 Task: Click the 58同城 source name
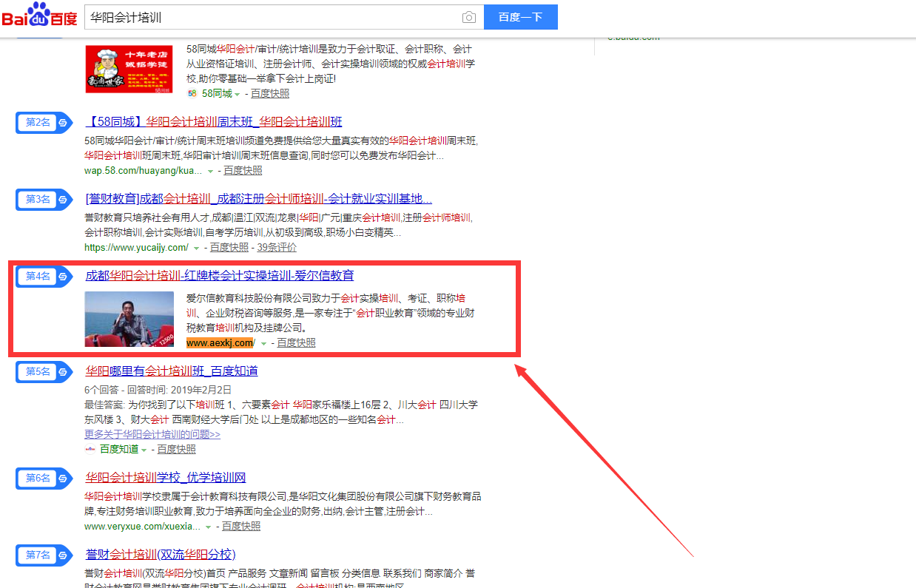[217, 93]
